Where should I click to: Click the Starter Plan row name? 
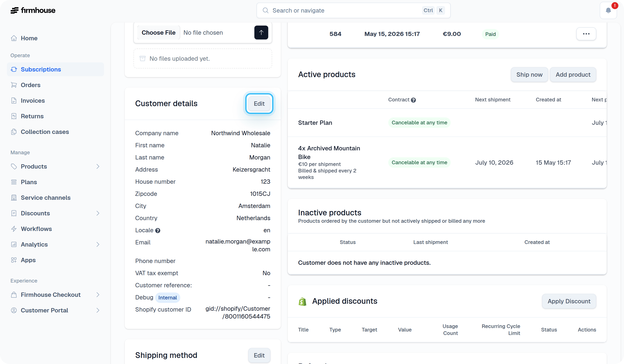pos(315,123)
